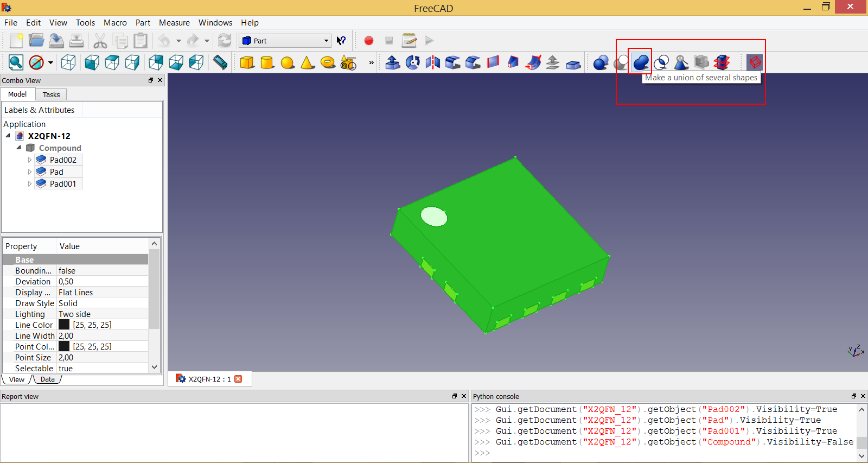The image size is (868, 463).
Task: Select the Measure distance ruler icon
Action: pos(220,62)
